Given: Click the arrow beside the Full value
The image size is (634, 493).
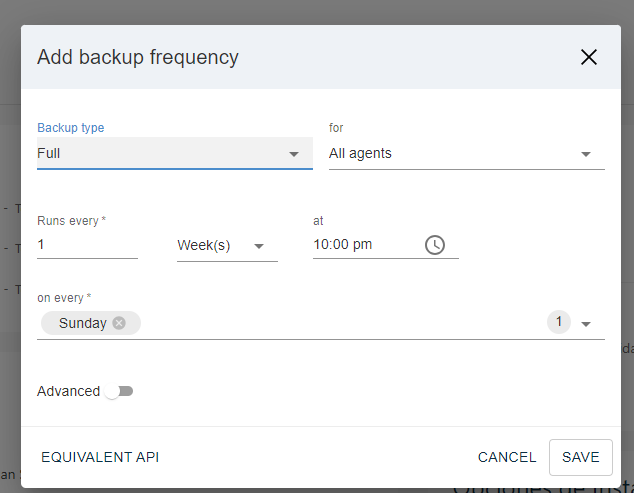Looking at the screenshot, I should 294,154.
